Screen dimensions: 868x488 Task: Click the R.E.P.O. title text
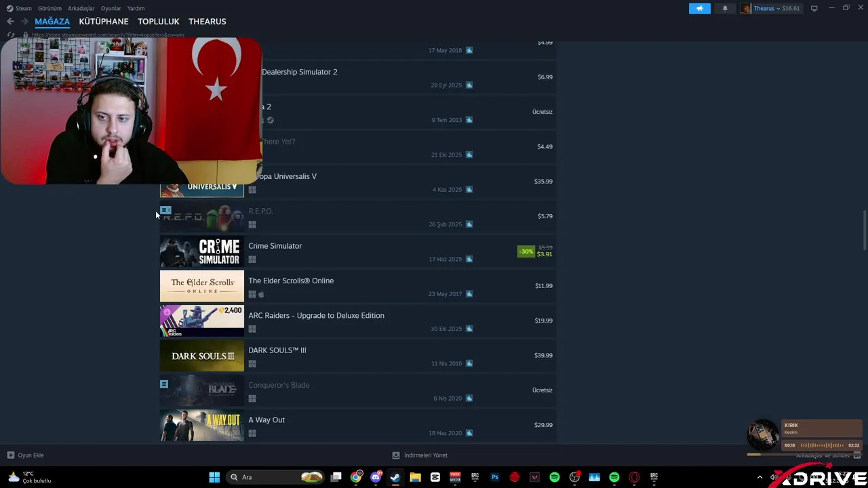tap(260, 211)
